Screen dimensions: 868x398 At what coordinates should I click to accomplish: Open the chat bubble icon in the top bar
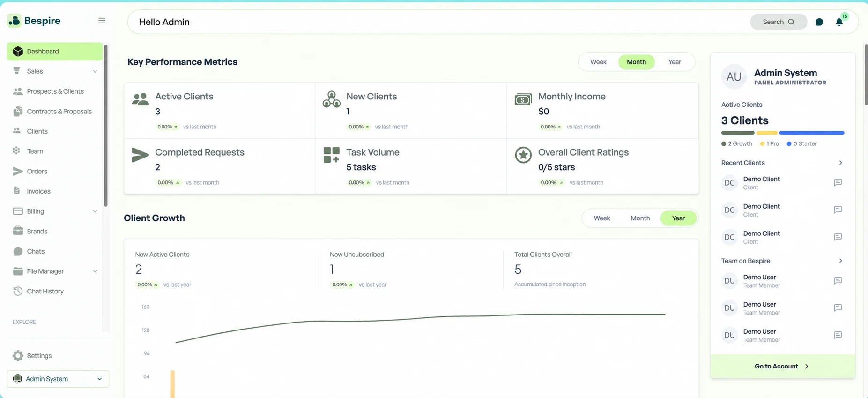point(819,22)
